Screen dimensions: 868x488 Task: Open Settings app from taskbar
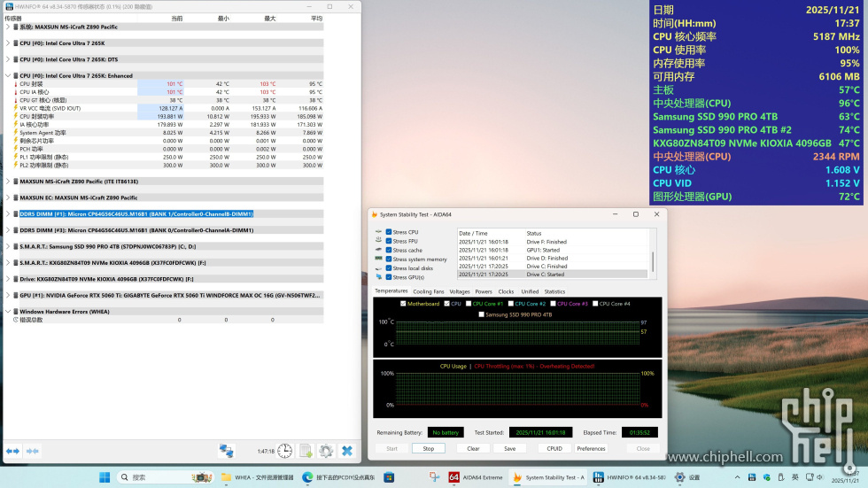687,477
